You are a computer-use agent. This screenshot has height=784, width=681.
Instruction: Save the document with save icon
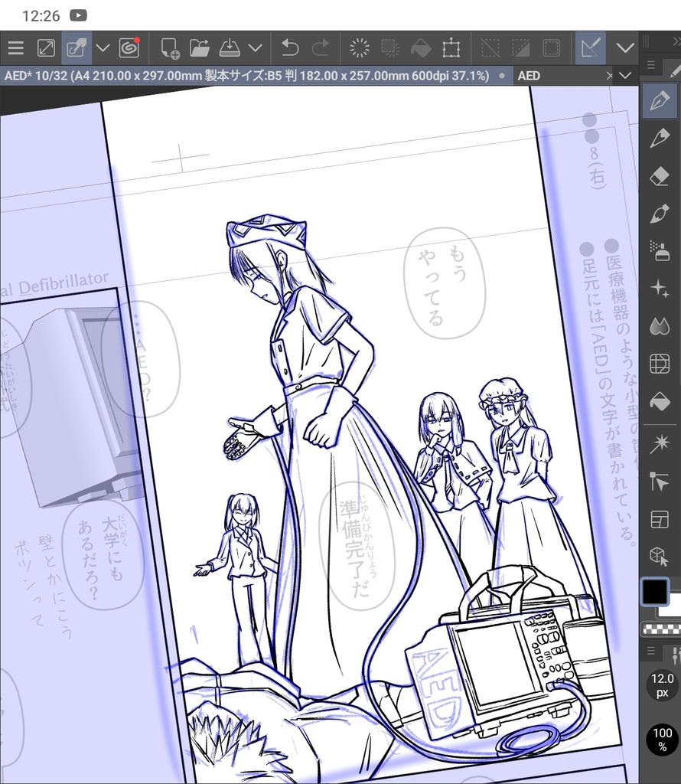click(230, 48)
